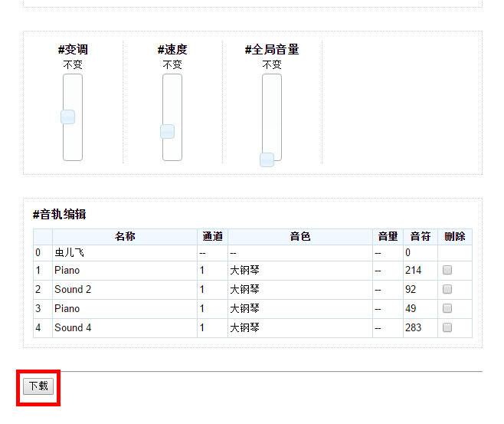The width and height of the screenshot is (504, 424).
Task: Select the 速度 slider handle
Action: (x=168, y=132)
